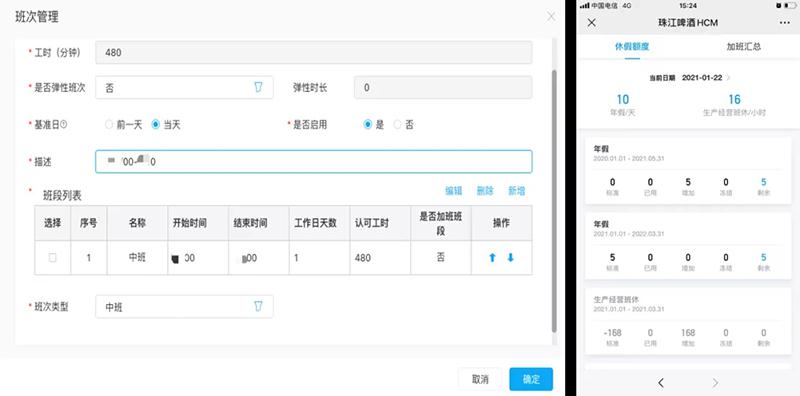
Task: Open the 是否弹性班次 dropdown
Action: point(184,87)
